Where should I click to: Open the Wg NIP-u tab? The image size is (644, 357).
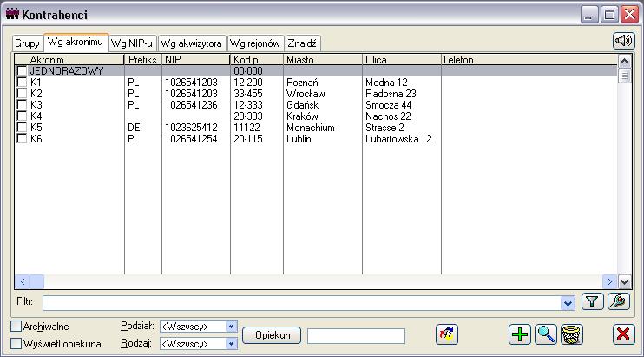(x=132, y=43)
